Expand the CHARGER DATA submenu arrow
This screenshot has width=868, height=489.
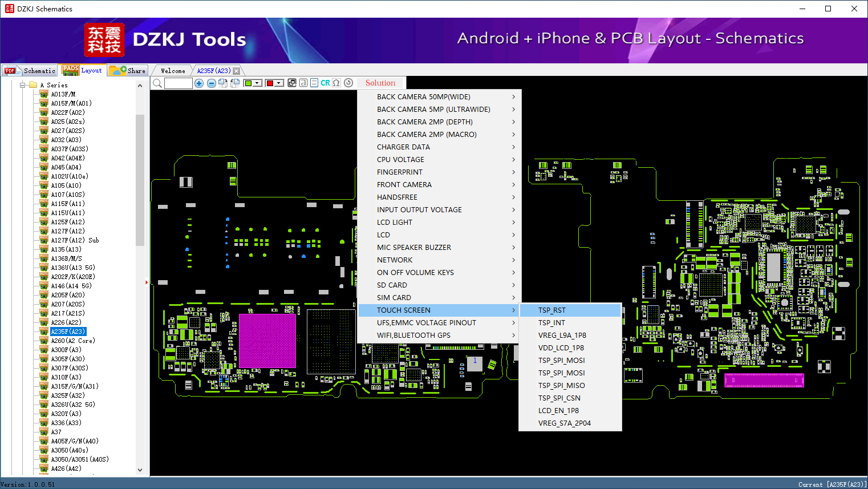coord(513,147)
